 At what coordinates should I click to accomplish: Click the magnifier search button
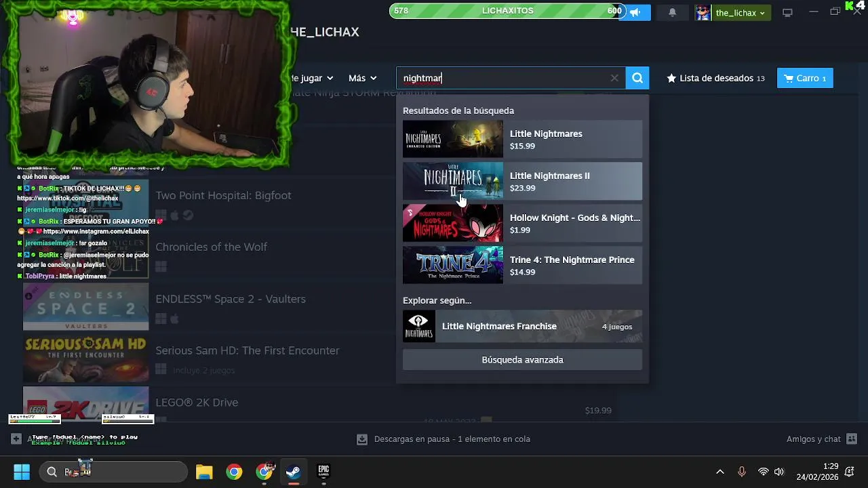[637, 78]
